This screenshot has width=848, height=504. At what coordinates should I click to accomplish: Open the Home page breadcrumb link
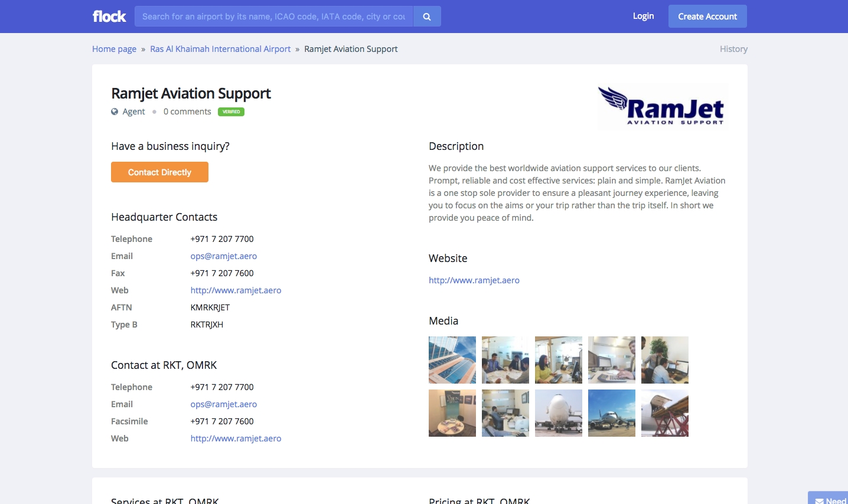(114, 49)
